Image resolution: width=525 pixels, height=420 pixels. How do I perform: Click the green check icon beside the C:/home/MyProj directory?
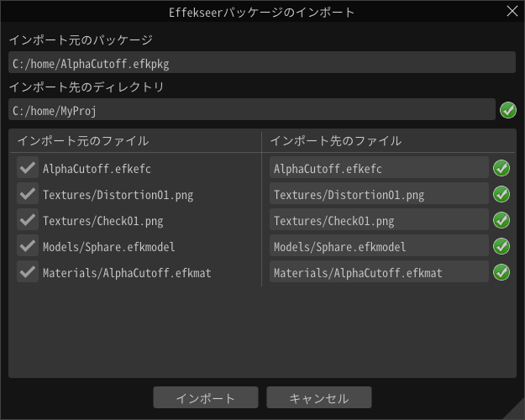(x=508, y=110)
